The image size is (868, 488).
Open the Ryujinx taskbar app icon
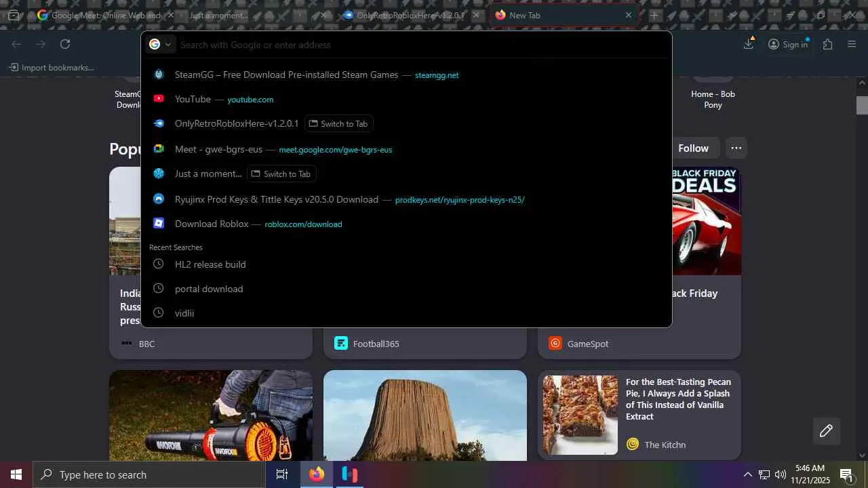tap(349, 474)
